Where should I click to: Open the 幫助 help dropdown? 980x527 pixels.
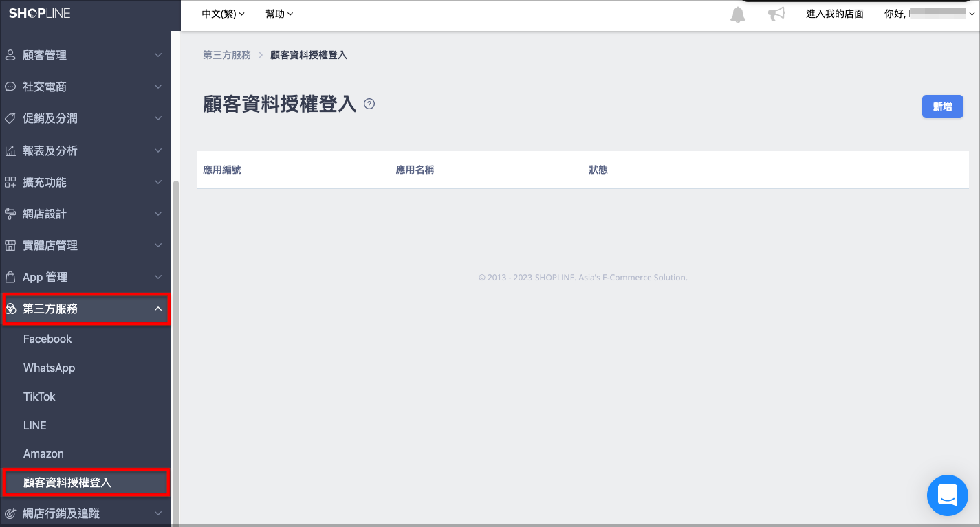click(279, 14)
